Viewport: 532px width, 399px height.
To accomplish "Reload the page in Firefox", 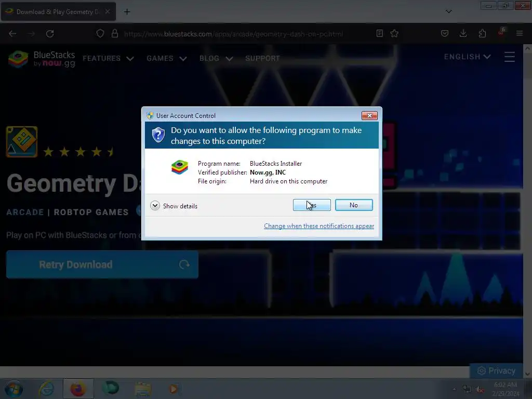I will tap(50, 34).
